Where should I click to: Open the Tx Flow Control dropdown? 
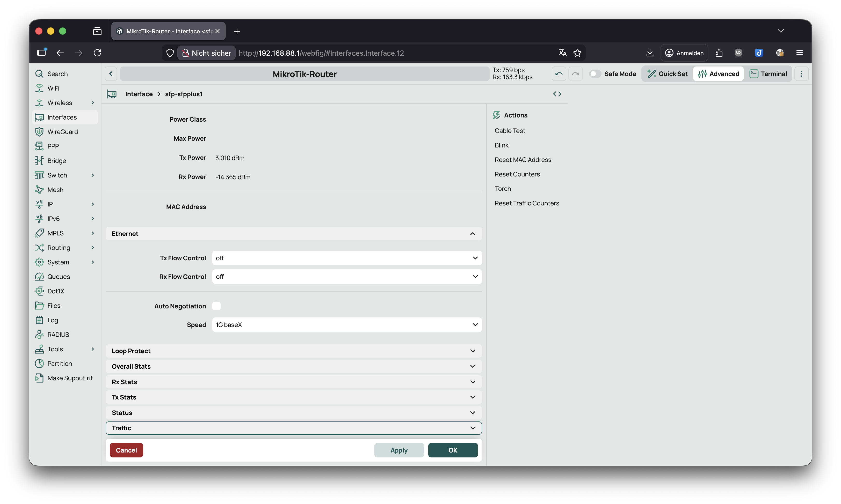(347, 258)
